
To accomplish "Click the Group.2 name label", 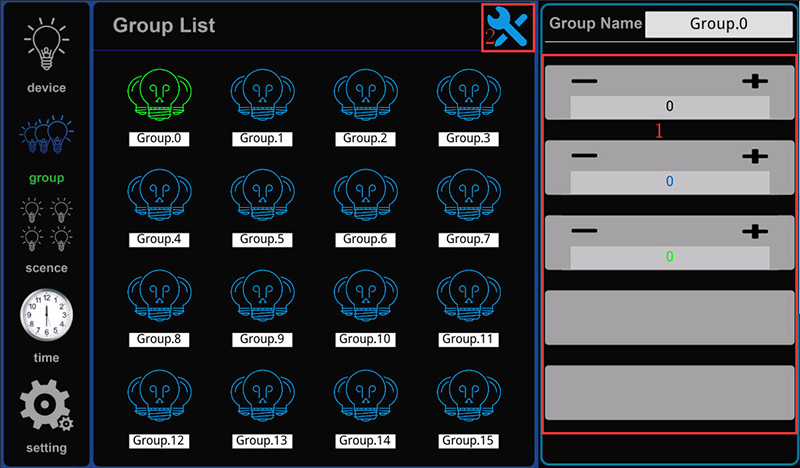I will pos(365,139).
